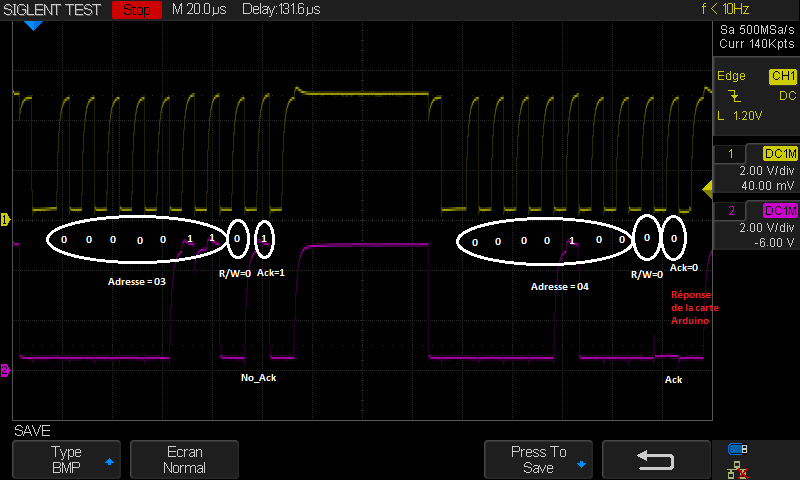Open the Ecran Normal screen mode option
800x480 pixels.
click(184, 459)
